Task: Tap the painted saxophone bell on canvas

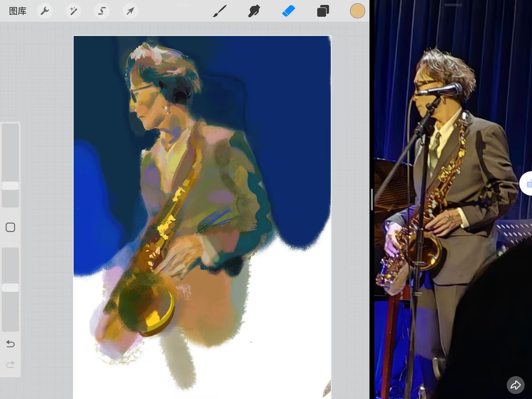Action: [x=146, y=304]
